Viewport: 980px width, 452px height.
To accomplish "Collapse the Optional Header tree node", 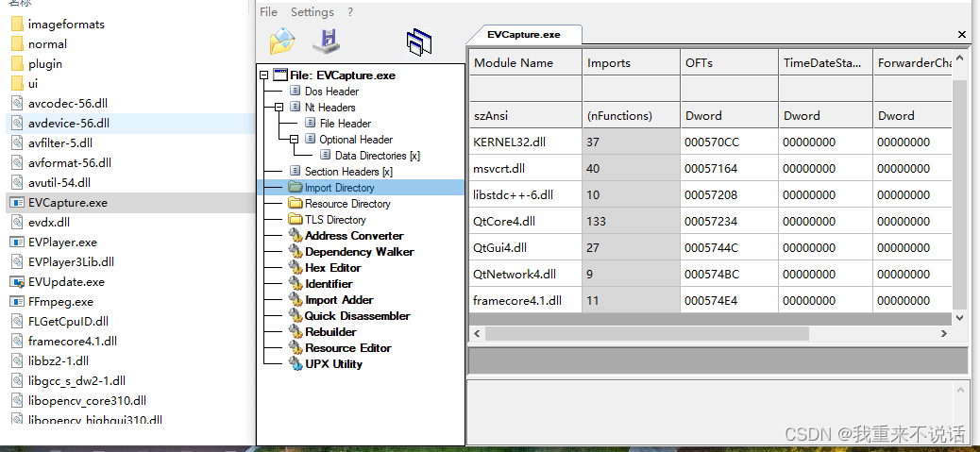I will coord(294,140).
